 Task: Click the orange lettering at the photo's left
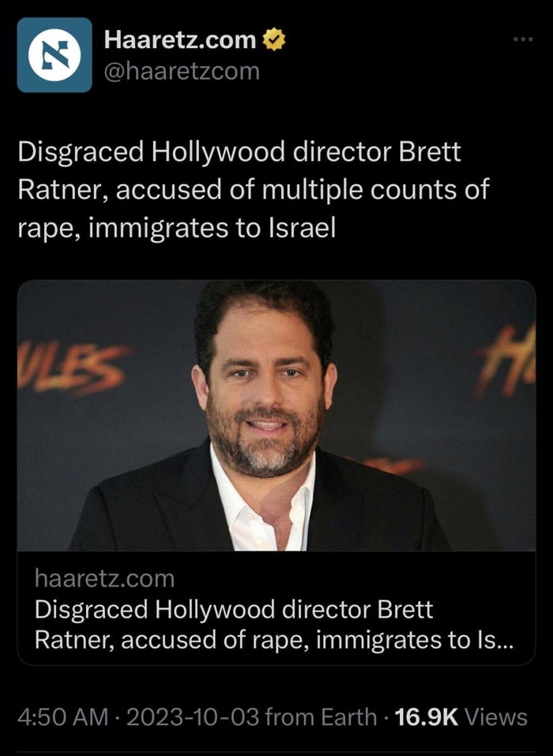pos(73,367)
